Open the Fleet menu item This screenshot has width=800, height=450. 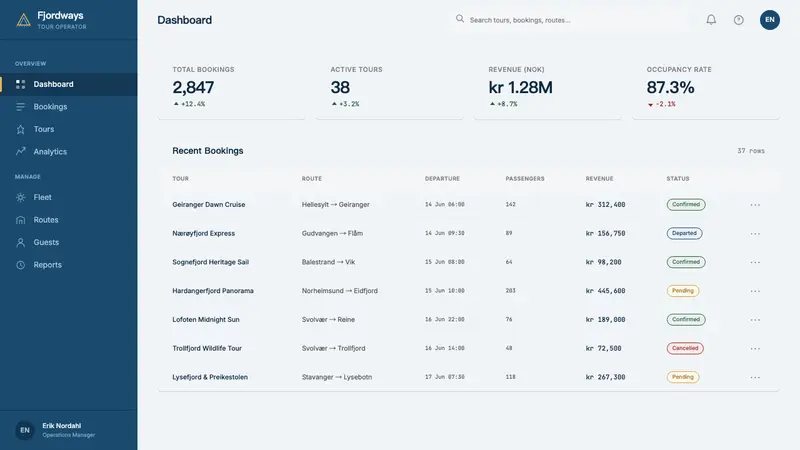68,197
